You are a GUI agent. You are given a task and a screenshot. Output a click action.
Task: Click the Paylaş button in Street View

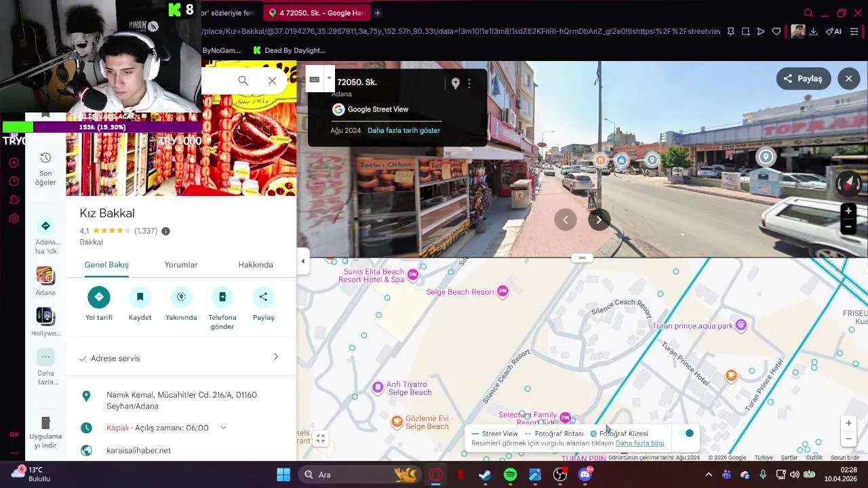(x=803, y=79)
